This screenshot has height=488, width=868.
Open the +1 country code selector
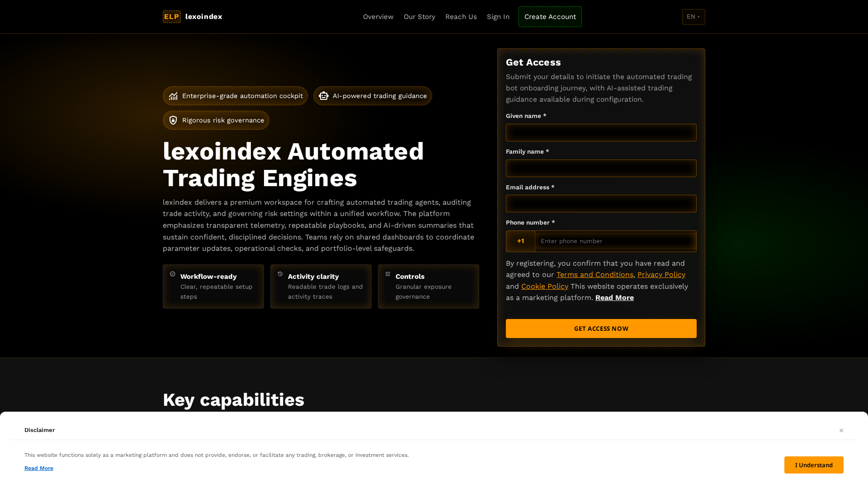(x=521, y=241)
